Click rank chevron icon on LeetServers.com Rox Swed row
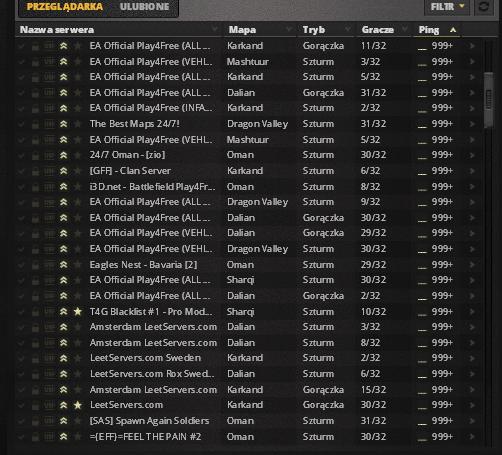This screenshot has width=502, height=455. coord(63,374)
